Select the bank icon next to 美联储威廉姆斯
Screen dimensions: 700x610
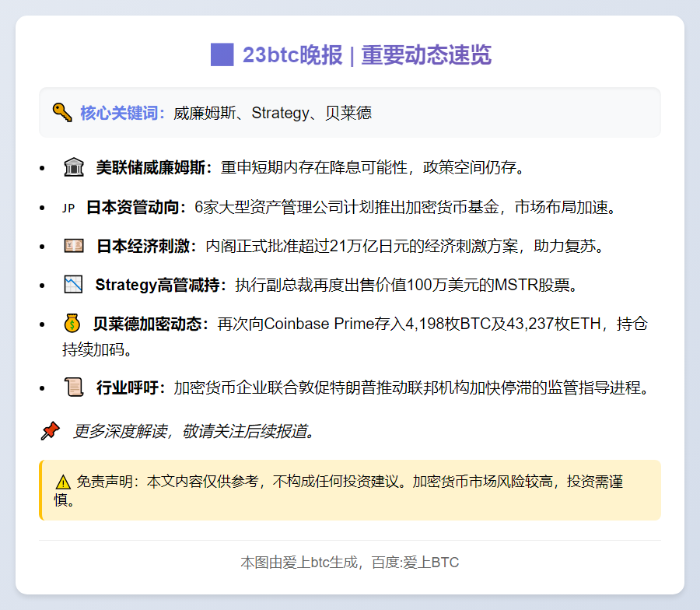pyautogui.click(x=73, y=165)
